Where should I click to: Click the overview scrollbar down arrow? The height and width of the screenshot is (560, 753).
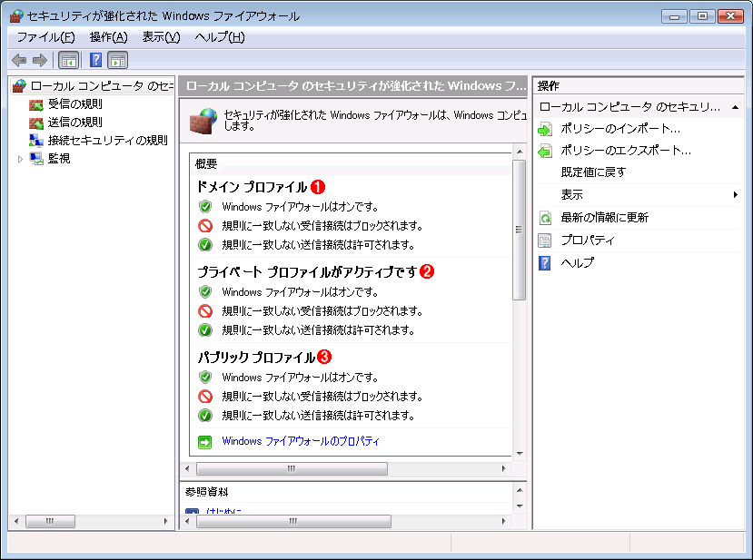click(520, 454)
